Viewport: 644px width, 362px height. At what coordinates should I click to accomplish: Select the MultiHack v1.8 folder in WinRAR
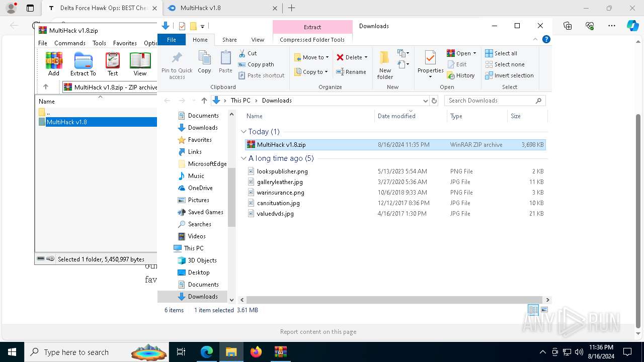click(98, 122)
